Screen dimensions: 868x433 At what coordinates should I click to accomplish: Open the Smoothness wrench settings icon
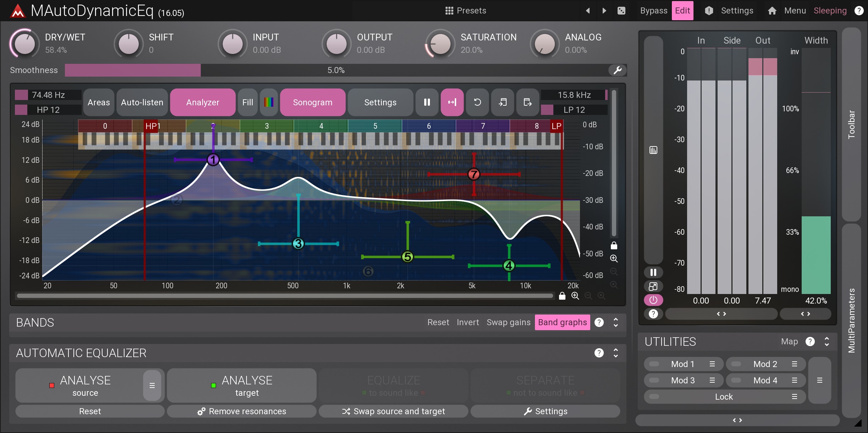pyautogui.click(x=618, y=70)
